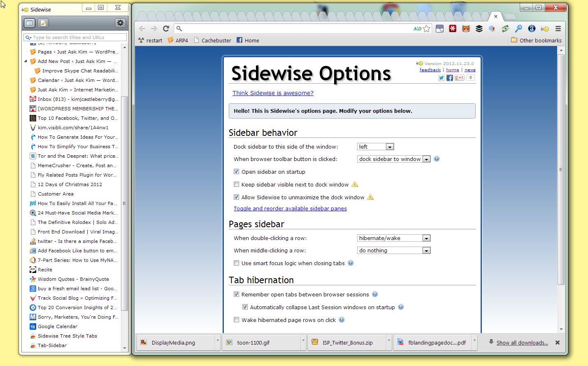The image size is (588, 366).
Task: Open the double-click row dropdown 'hibernate/wake'
Action: 394,238
